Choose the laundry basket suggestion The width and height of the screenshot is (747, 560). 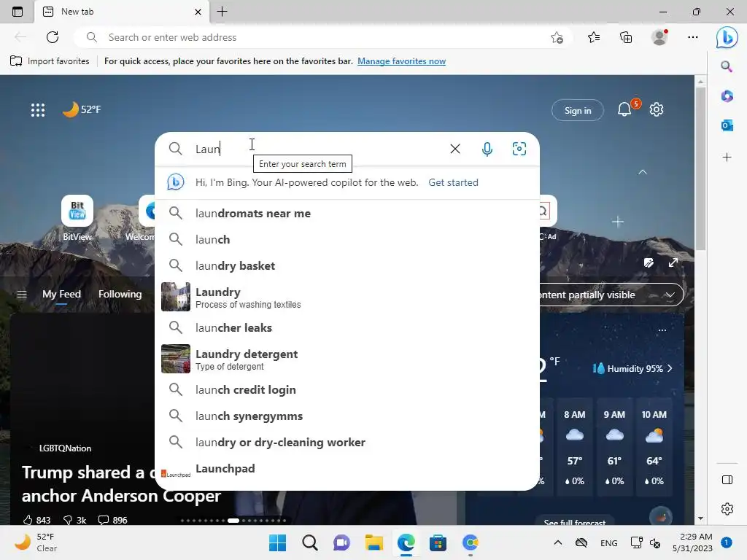click(347, 265)
